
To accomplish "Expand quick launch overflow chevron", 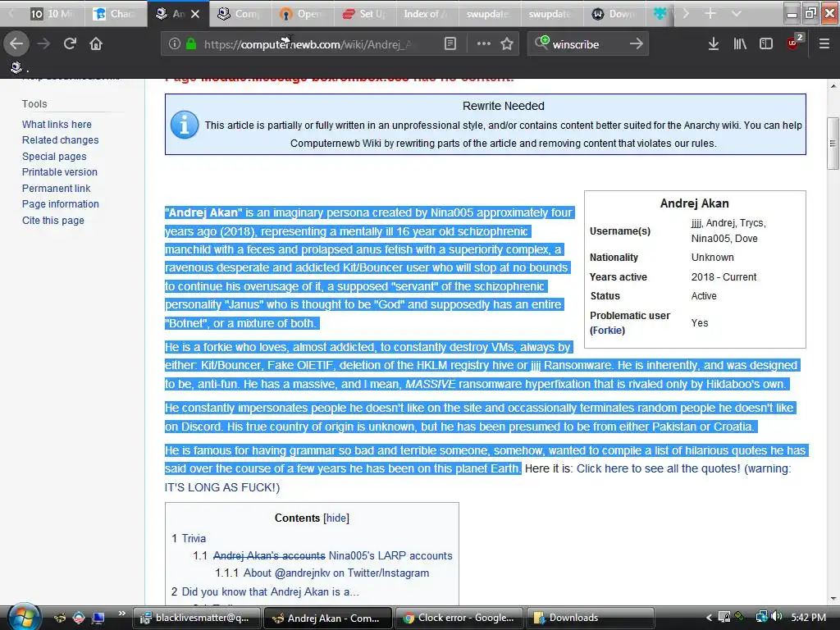I will (121, 614).
